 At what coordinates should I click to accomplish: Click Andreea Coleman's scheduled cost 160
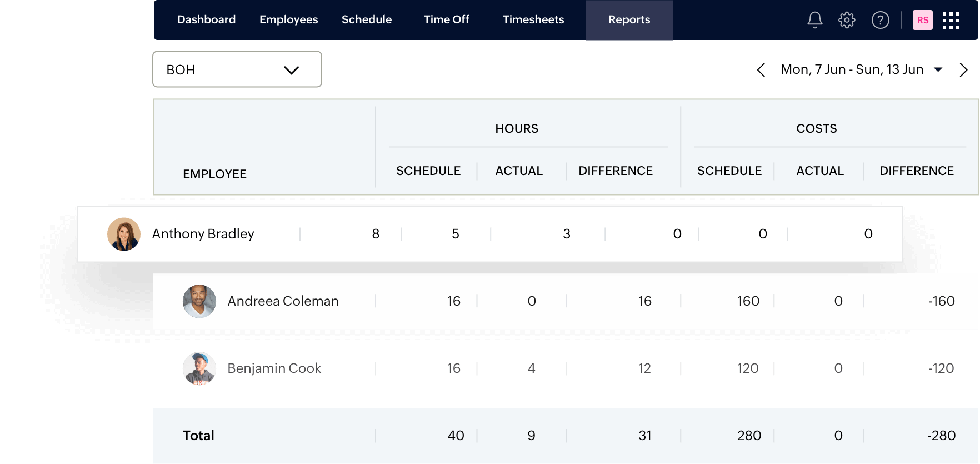coord(748,301)
